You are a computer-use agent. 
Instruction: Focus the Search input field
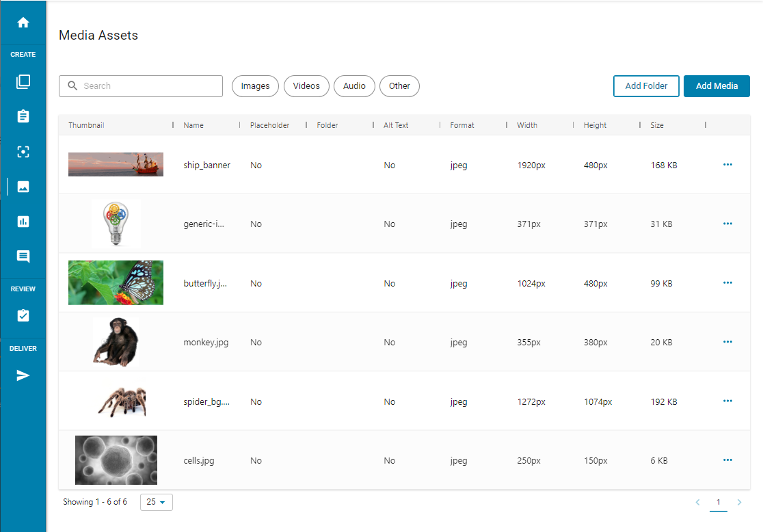tap(141, 86)
